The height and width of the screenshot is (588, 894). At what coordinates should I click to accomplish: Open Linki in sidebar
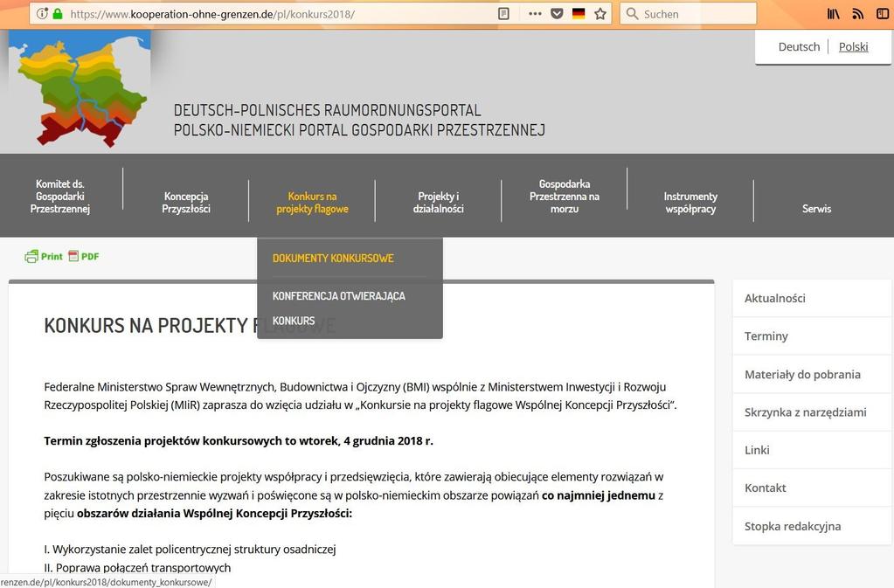pyautogui.click(x=812, y=450)
